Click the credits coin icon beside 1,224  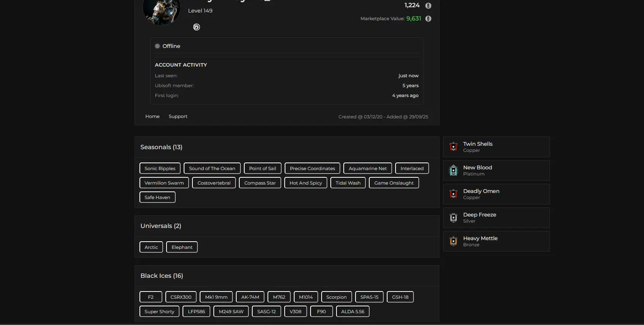pyautogui.click(x=428, y=6)
